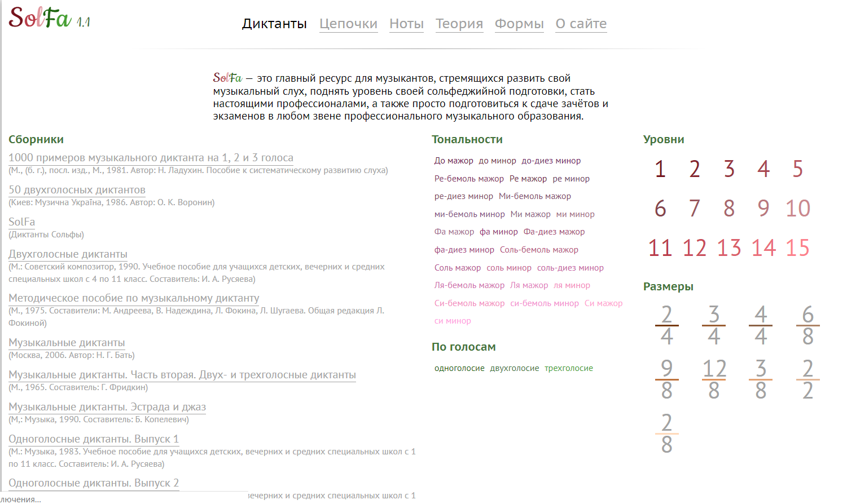
Task: Open '50 двухголосных диктантов' collection
Action: (77, 190)
